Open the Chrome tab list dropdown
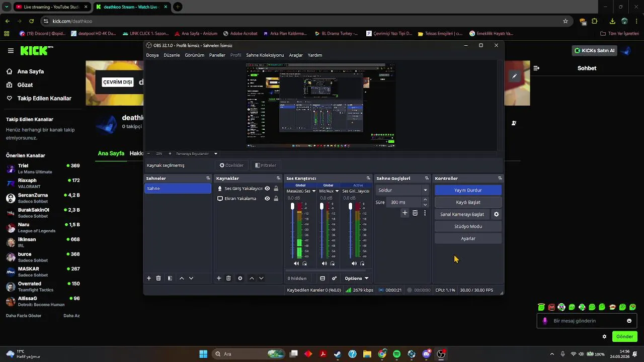The width and height of the screenshot is (644, 362). click(7, 7)
